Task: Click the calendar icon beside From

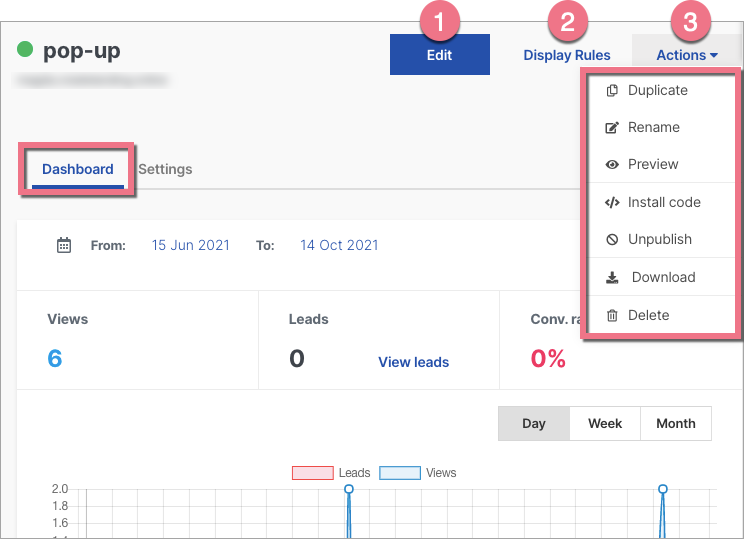Action: 64,245
